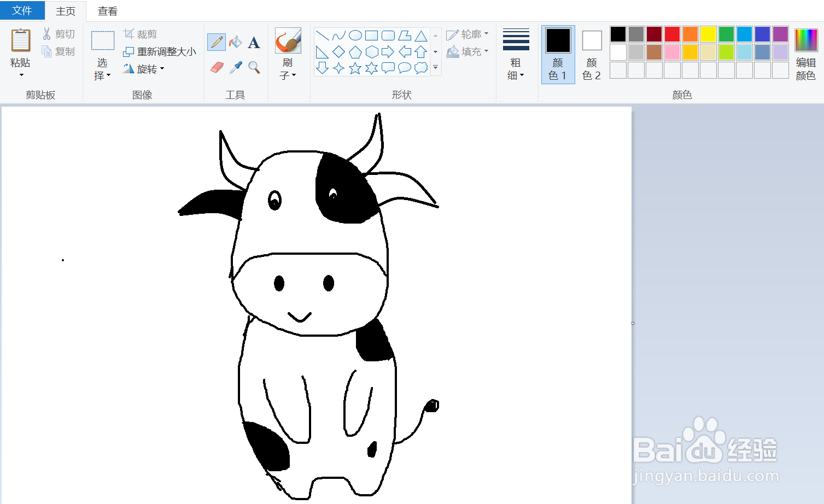Select the Color picker eyedropper
The width and height of the screenshot is (824, 504).
pos(235,67)
